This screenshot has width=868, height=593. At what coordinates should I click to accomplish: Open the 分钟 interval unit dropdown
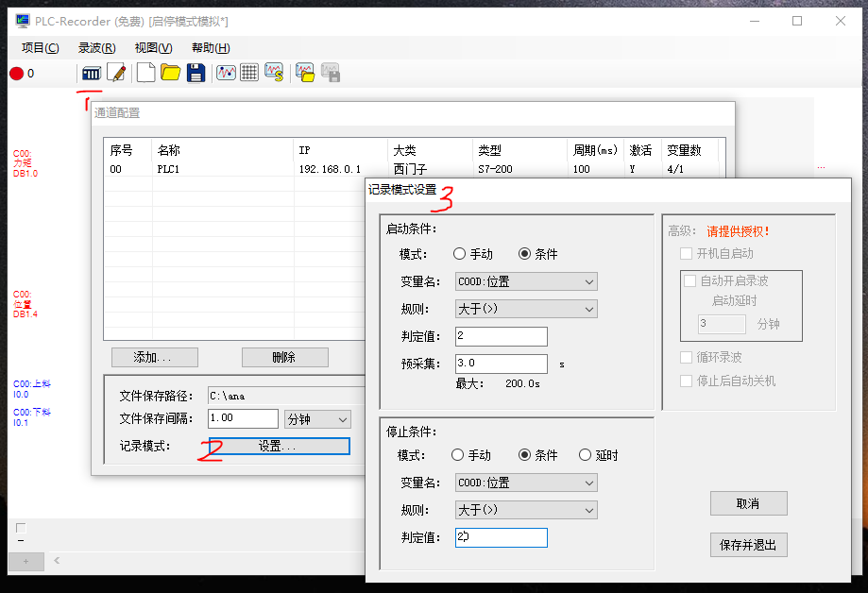[317, 419]
